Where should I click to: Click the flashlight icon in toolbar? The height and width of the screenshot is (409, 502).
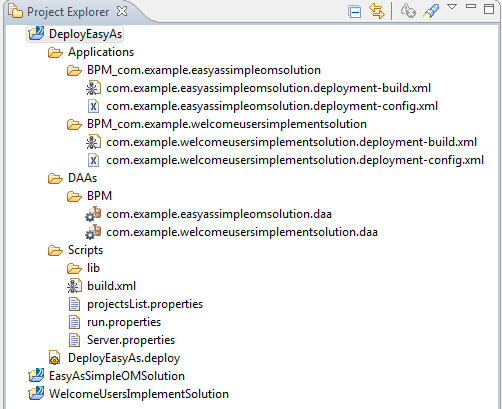(x=431, y=11)
